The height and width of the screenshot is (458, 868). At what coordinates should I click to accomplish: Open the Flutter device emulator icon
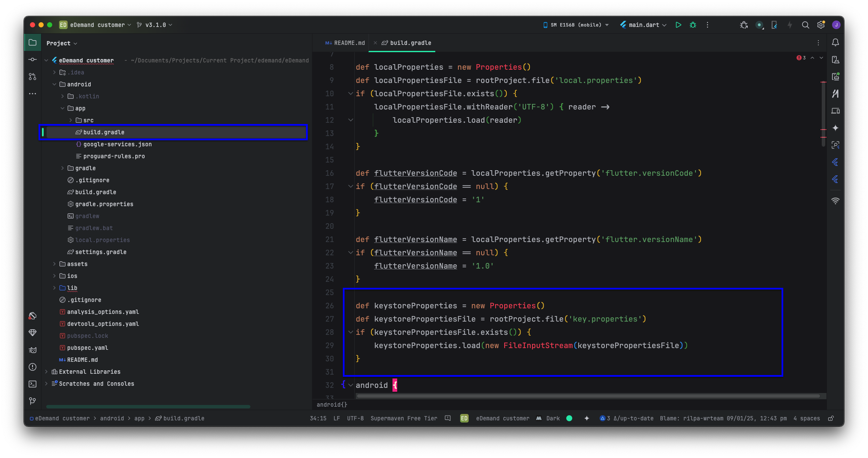[x=774, y=25]
